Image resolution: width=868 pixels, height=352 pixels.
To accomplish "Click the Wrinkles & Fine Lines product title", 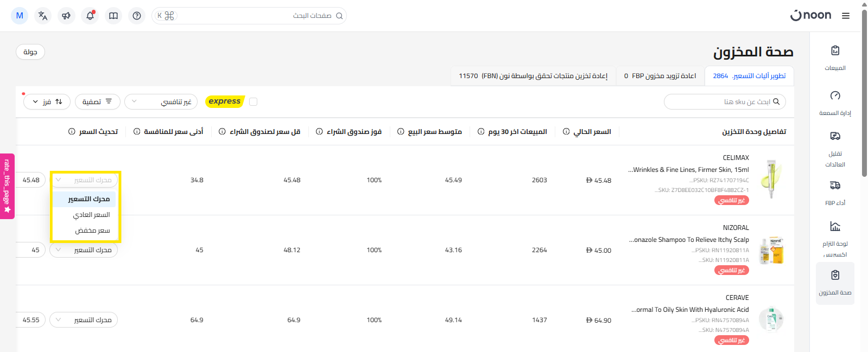I will (x=688, y=170).
